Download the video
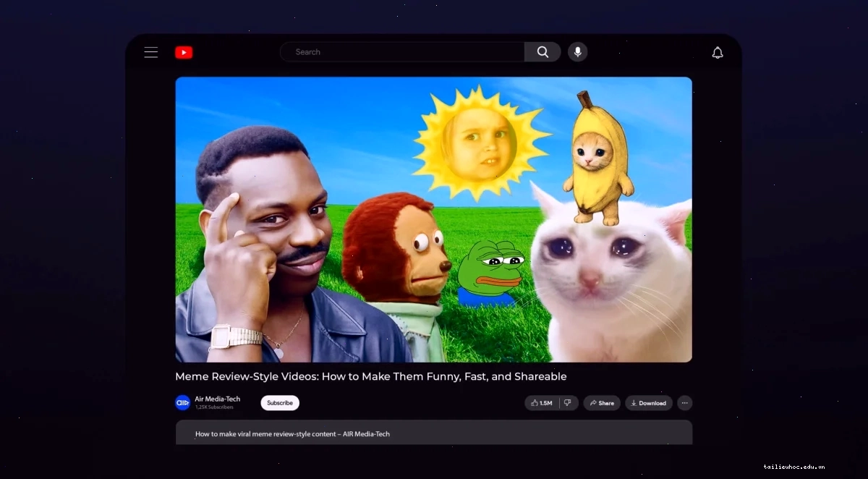868x479 pixels. [x=649, y=403]
